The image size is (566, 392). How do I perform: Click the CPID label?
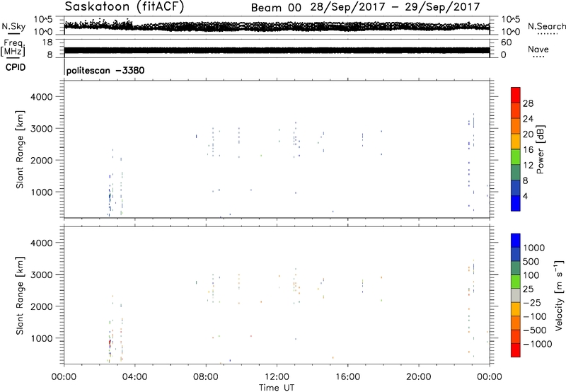click(15, 67)
